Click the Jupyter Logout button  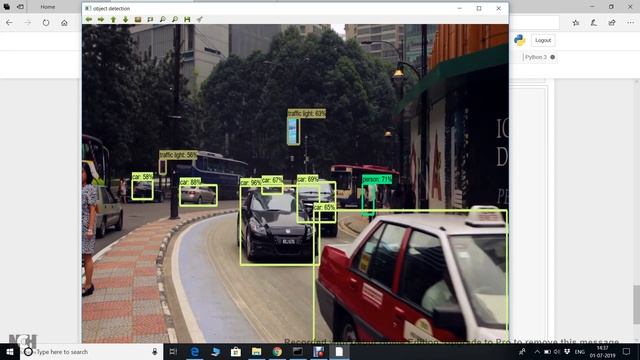543,40
